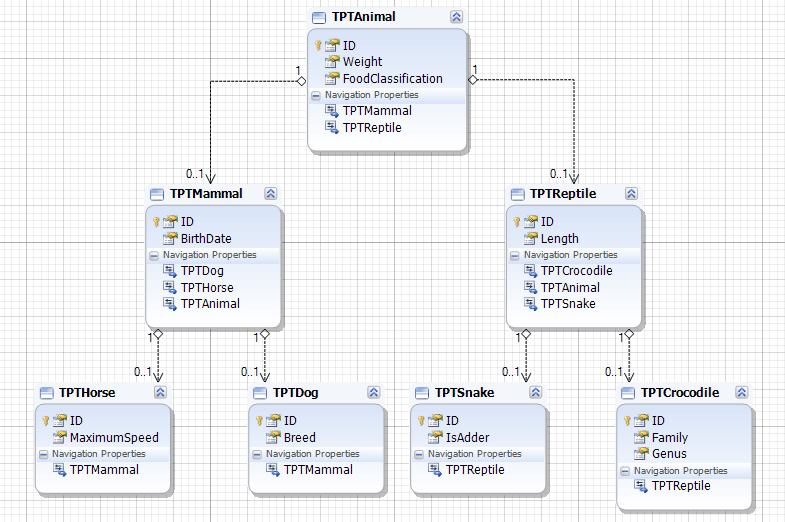Collapse Navigation Properties section in TPTHorse
The width and height of the screenshot is (785, 522).
(x=44, y=454)
